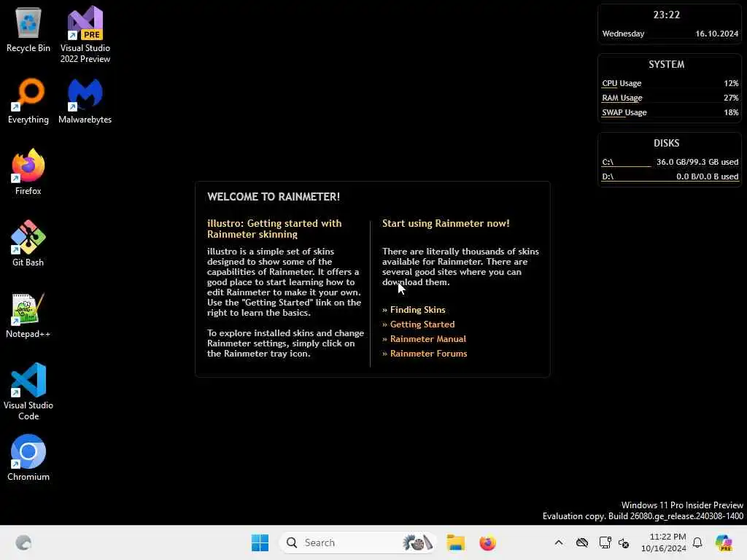Click the RAM Usage meter row
This screenshot has height=560, width=747.
(670, 98)
